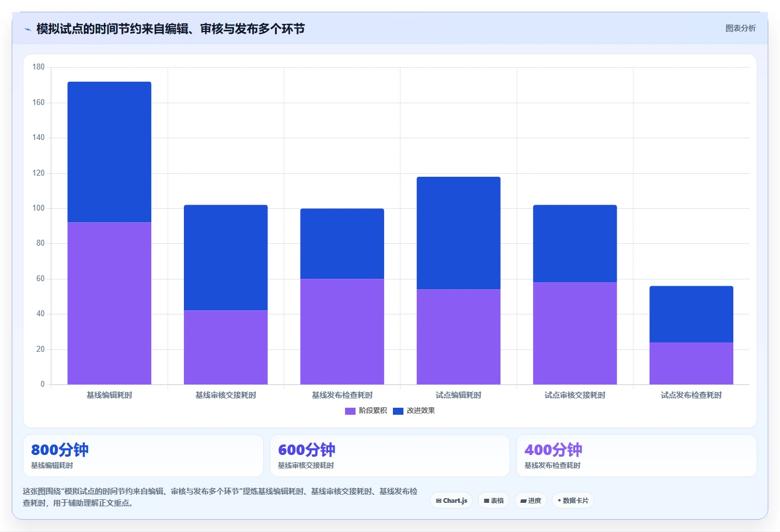Click the purple segment of 试点编辑耗时 bar
The image size is (780, 532).
point(458,337)
